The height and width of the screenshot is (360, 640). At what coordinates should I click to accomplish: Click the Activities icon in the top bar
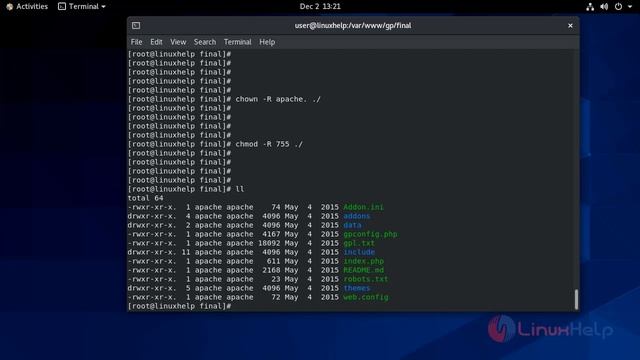click(10, 7)
